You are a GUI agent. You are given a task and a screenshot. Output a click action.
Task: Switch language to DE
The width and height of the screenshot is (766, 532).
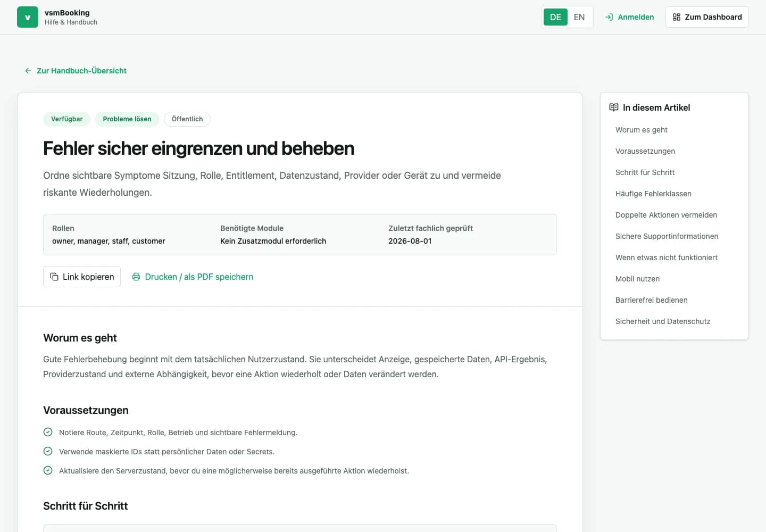coord(555,17)
